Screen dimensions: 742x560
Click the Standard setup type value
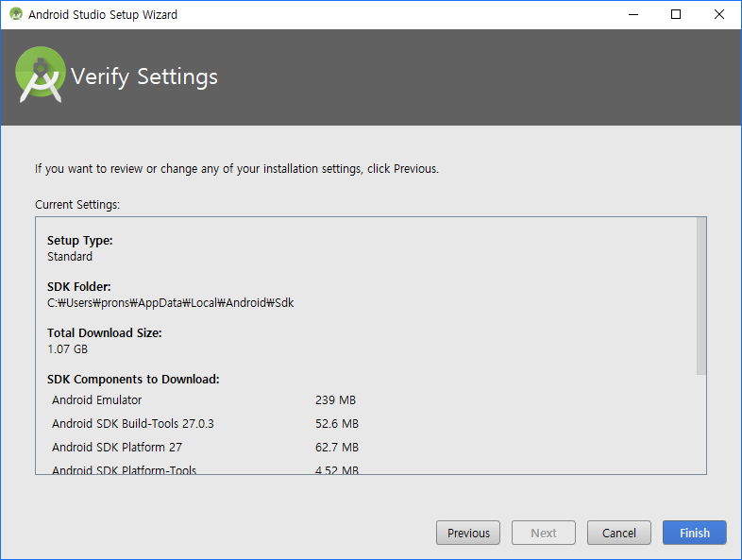point(70,257)
